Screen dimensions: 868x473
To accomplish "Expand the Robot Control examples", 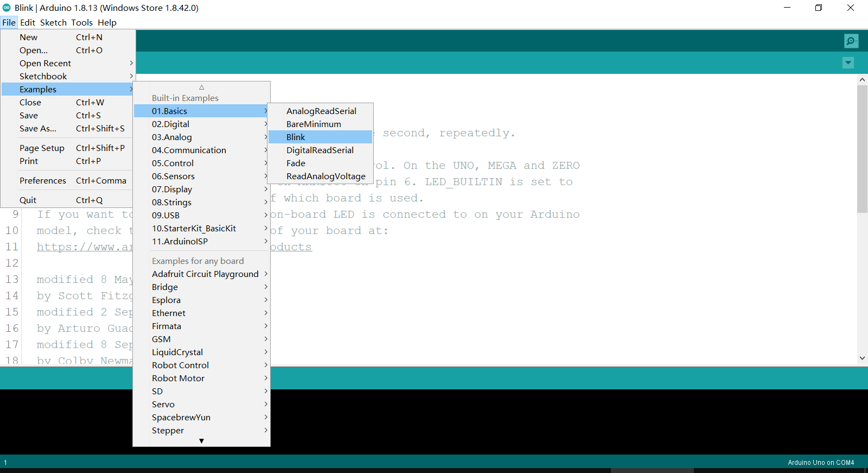I will pyautogui.click(x=201, y=365).
